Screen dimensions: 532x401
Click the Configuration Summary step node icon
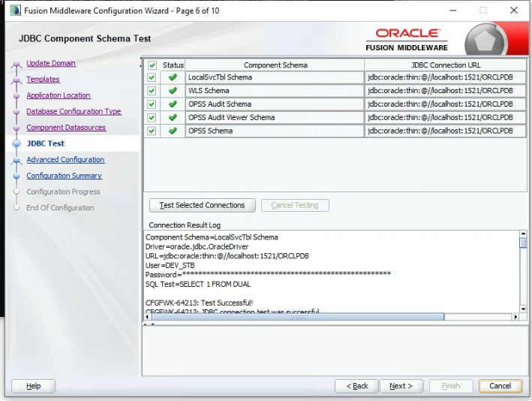coord(17,176)
